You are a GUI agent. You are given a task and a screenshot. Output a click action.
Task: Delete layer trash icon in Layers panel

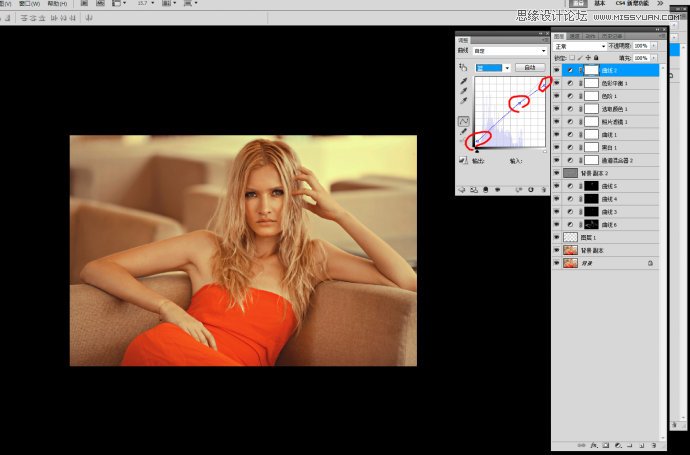tap(653, 445)
